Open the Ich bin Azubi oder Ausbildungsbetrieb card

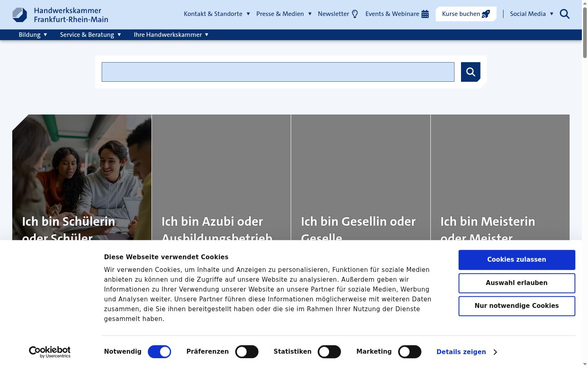[221, 177]
